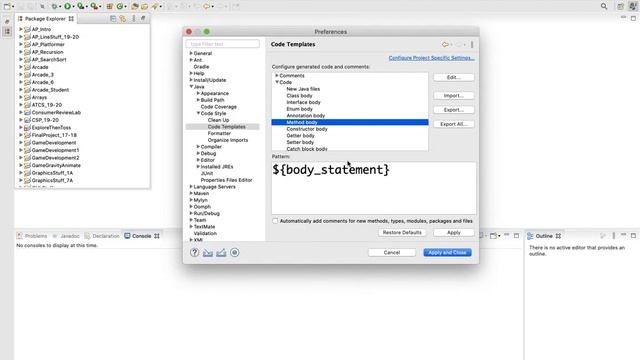Click the Open Type icon in toolbar
Screen dimensions: 640x360
click(135, 6)
